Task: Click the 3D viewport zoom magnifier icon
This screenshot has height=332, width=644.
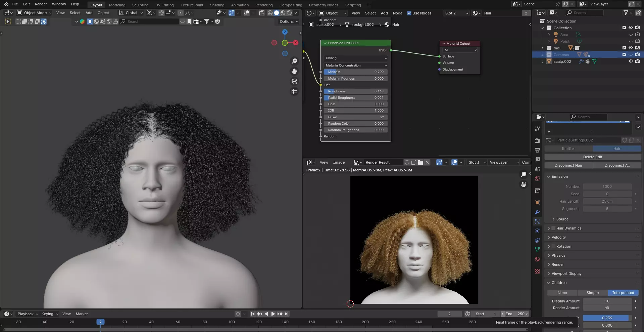Action: [x=294, y=61]
